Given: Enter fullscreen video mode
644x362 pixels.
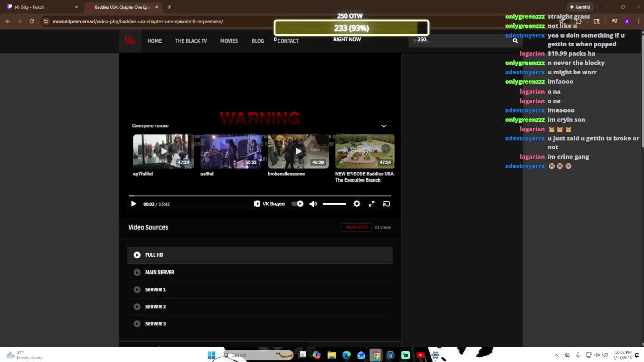Looking at the screenshot, I should 371,204.
